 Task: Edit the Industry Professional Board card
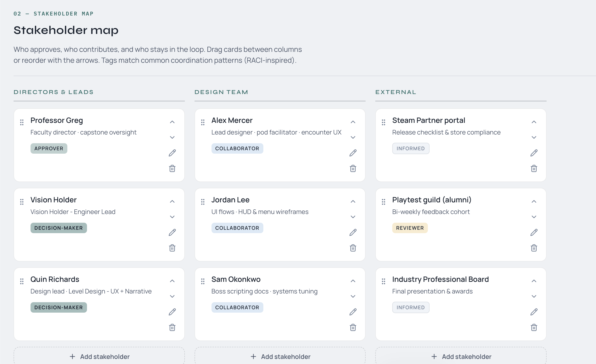pyautogui.click(x=534, y=312)
